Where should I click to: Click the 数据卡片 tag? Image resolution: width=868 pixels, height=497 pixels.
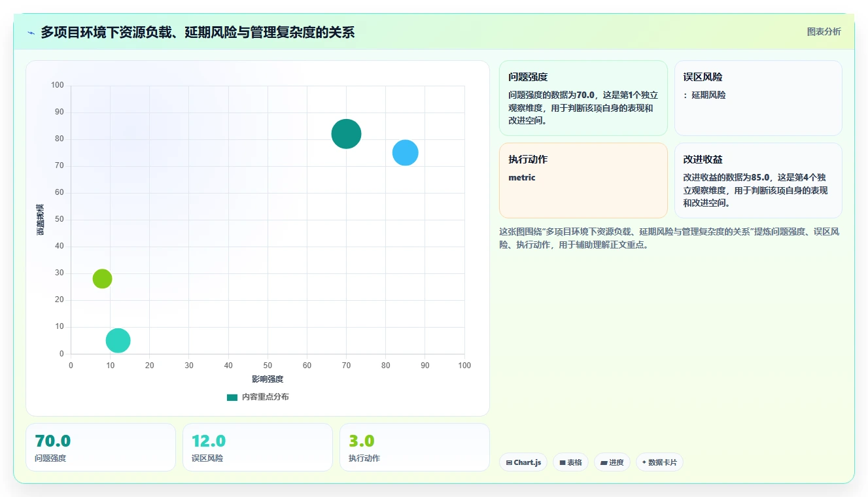(659, 462)
